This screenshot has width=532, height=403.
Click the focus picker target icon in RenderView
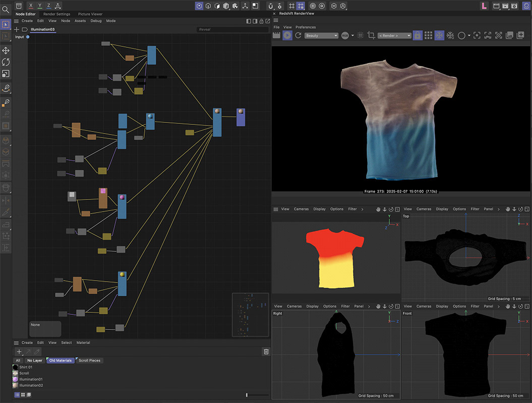point(477,35)
